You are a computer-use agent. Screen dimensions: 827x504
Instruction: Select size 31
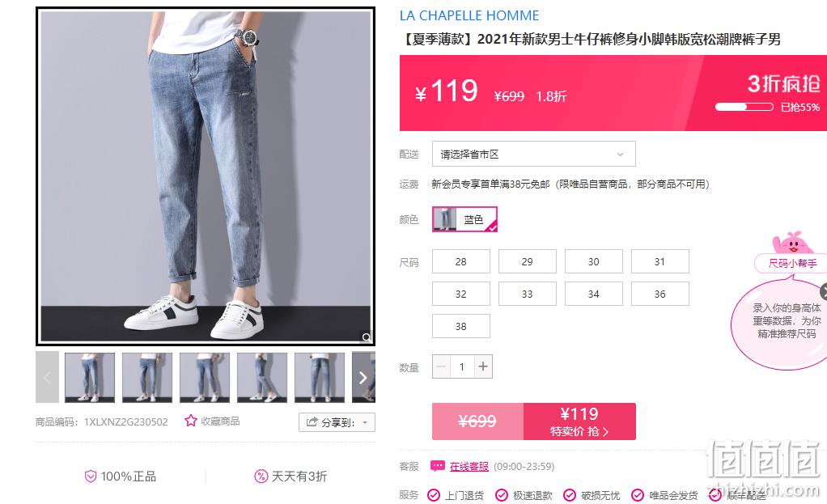659,261
